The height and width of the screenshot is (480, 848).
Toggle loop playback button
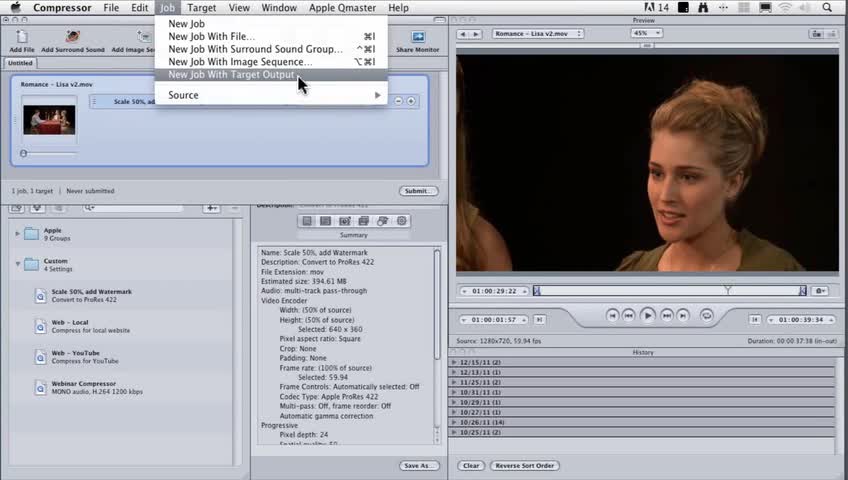point(706,316)
